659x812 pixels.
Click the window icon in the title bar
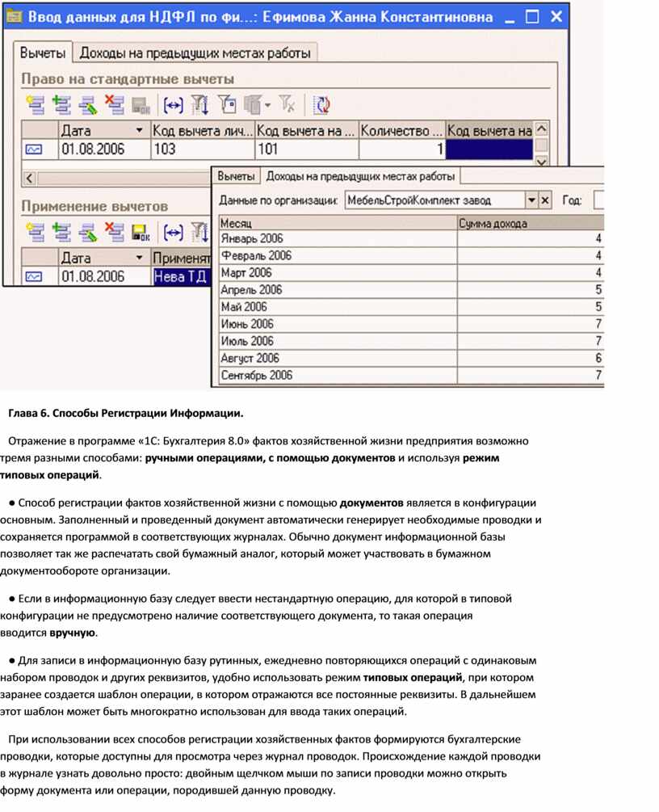[x=14, y=17]
